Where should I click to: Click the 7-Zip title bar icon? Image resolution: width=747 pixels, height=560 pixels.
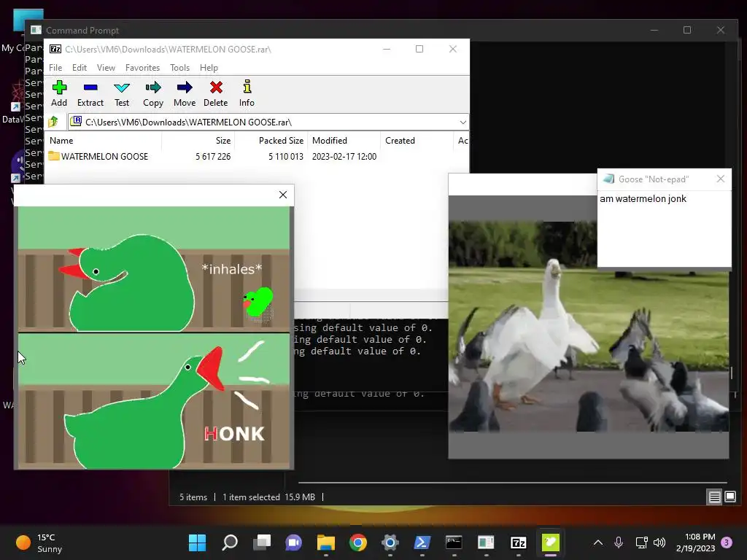[55, 49]
